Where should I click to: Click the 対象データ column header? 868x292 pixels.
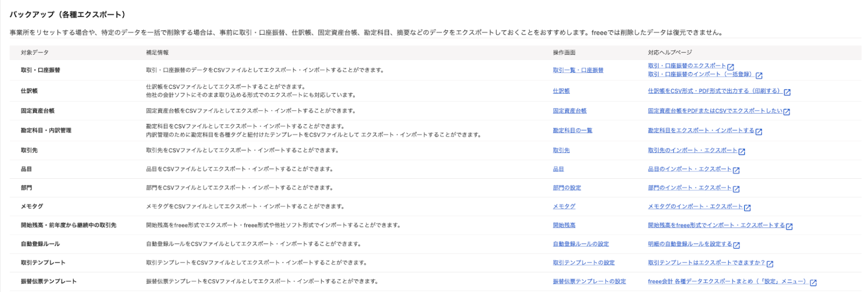click(x=35, y=53)
